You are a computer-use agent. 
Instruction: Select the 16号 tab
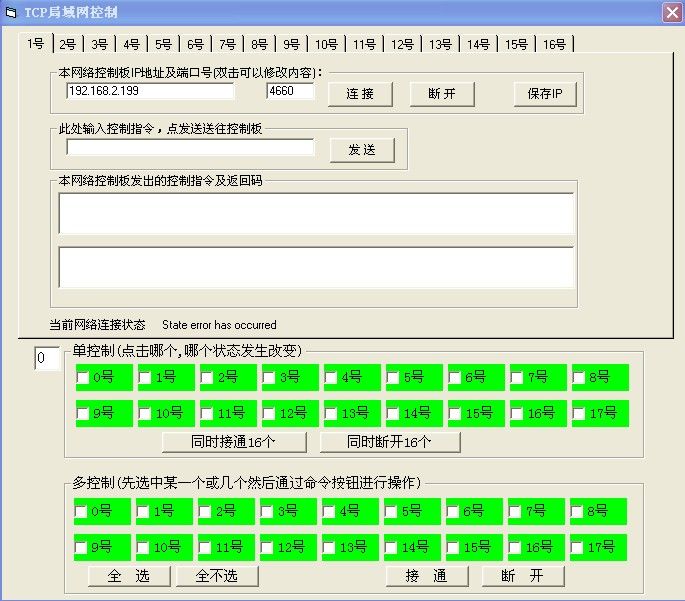pyautogui.click(x=554, y=44)
